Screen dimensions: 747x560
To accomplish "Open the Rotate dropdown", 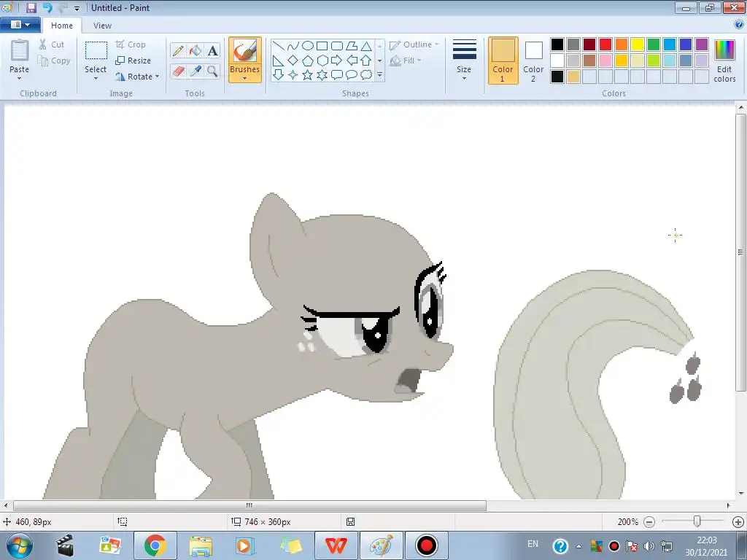I will [x=137, y=77].
